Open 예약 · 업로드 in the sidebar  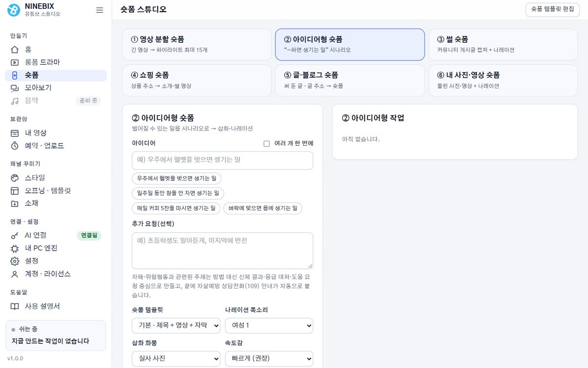click(56, 146)
